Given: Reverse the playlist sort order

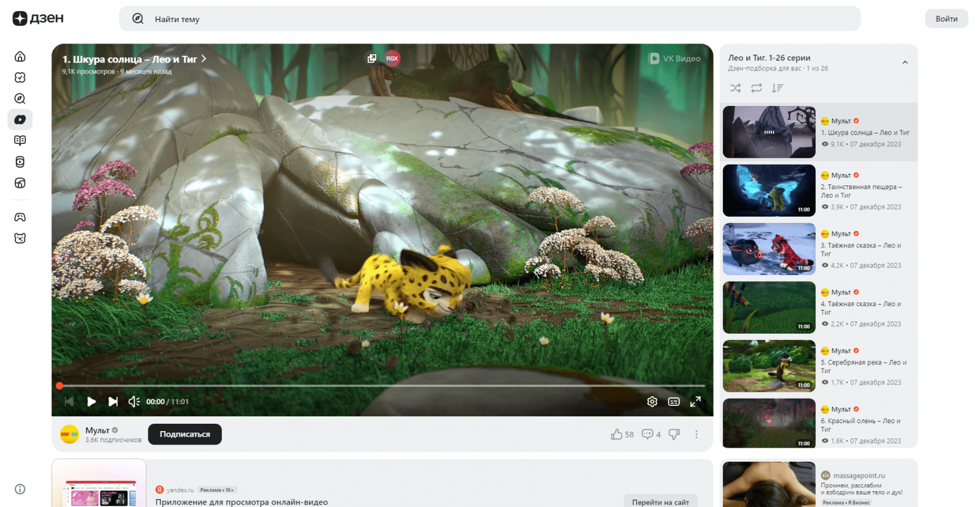Looking at the screenshot, I should click(777, 88).
